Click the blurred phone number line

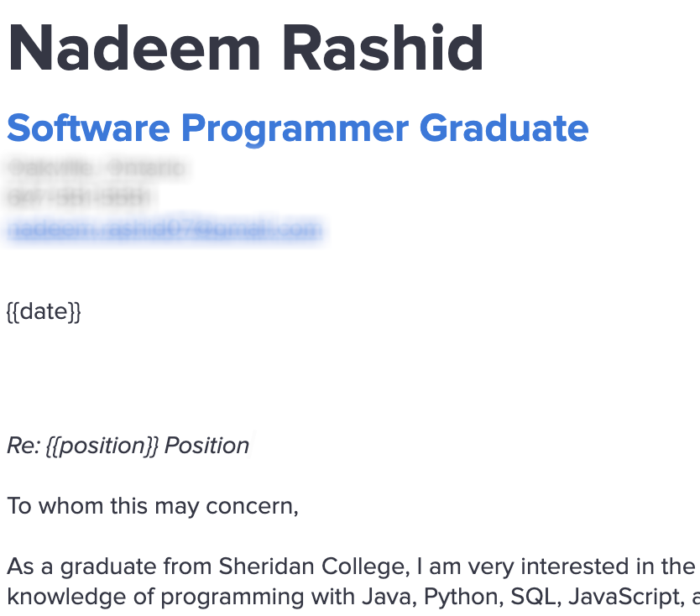tap(79, 197)
